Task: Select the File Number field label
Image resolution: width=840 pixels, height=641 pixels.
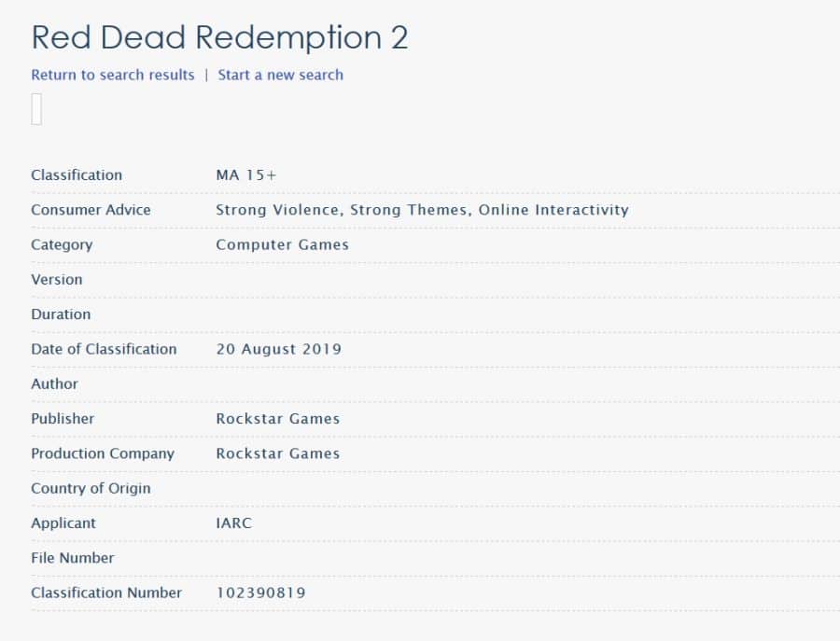Action: 73,558
